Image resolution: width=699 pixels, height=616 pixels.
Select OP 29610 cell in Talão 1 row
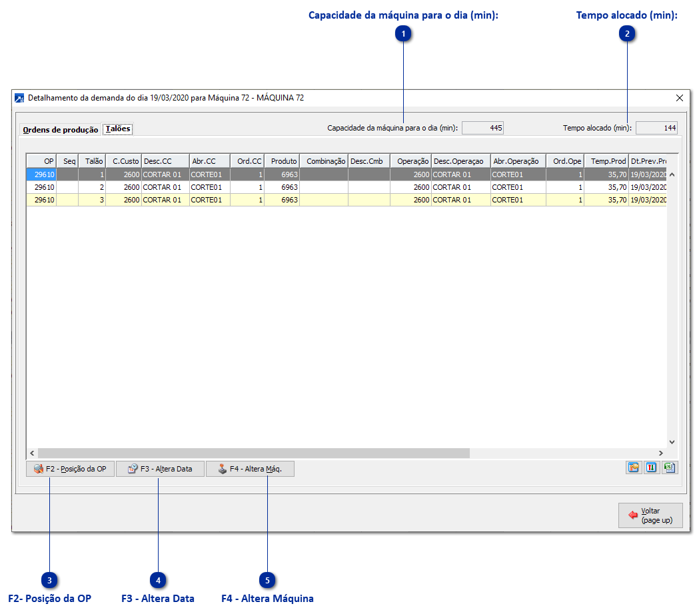[x=41, y=174]
